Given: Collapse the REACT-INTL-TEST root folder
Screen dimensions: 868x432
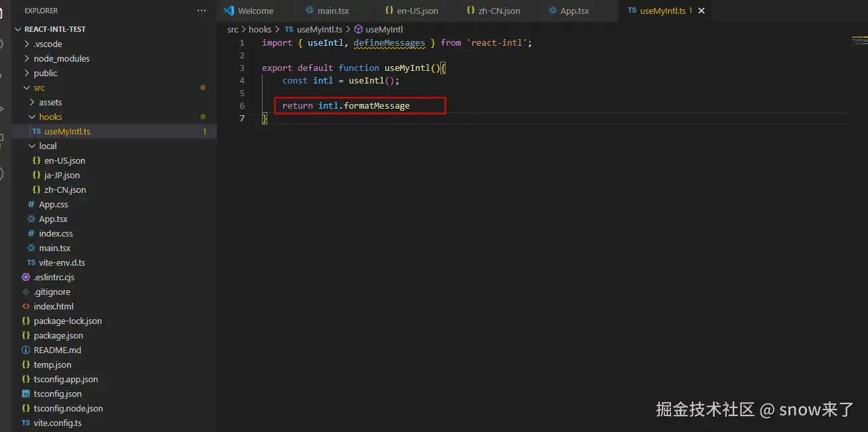Looking at the screenshot, I should [x=18, y=29].
